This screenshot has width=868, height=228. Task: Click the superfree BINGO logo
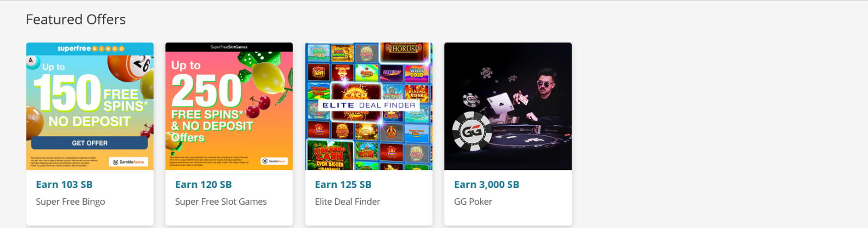(x=91, y=48)
